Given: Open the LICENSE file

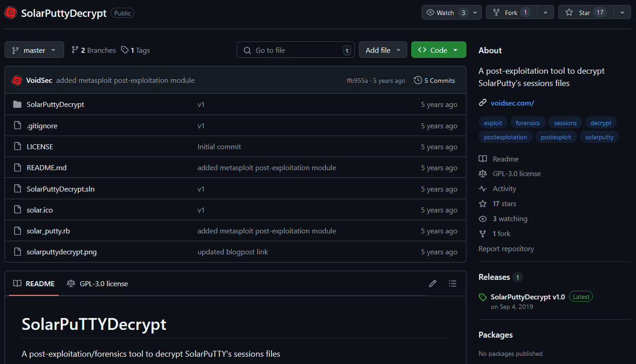Looking at the screenshot, I should coord(40,147).
